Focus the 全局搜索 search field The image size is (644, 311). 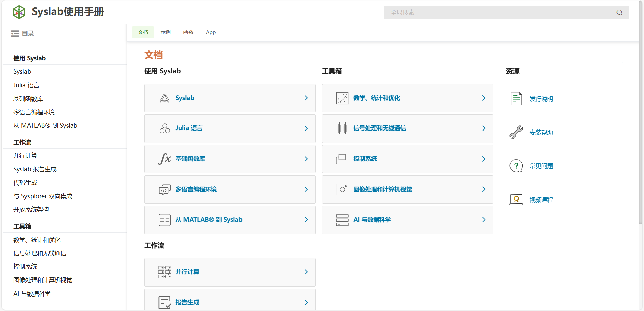click(500, 13)
